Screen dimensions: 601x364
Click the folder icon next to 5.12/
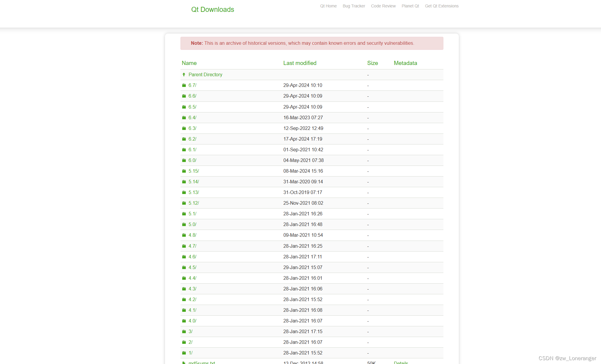184,203
